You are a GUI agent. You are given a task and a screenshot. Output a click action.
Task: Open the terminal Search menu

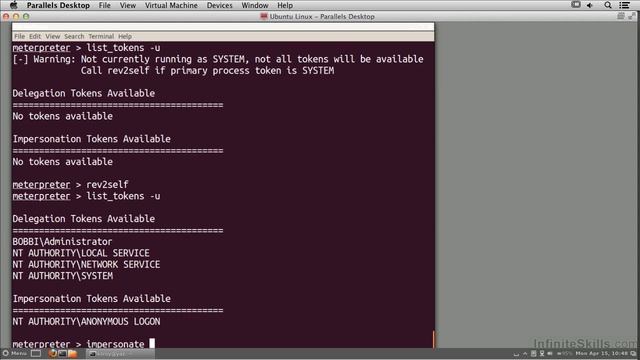74,36
